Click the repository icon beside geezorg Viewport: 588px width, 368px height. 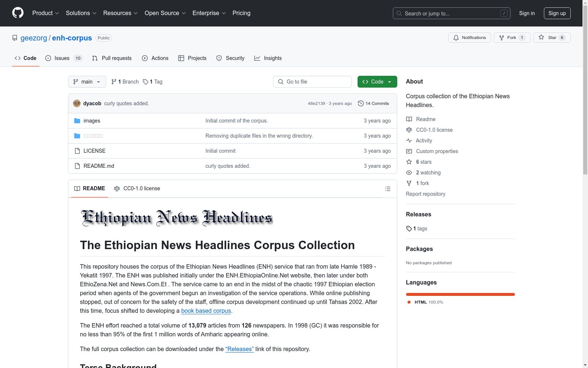point(15,38)
